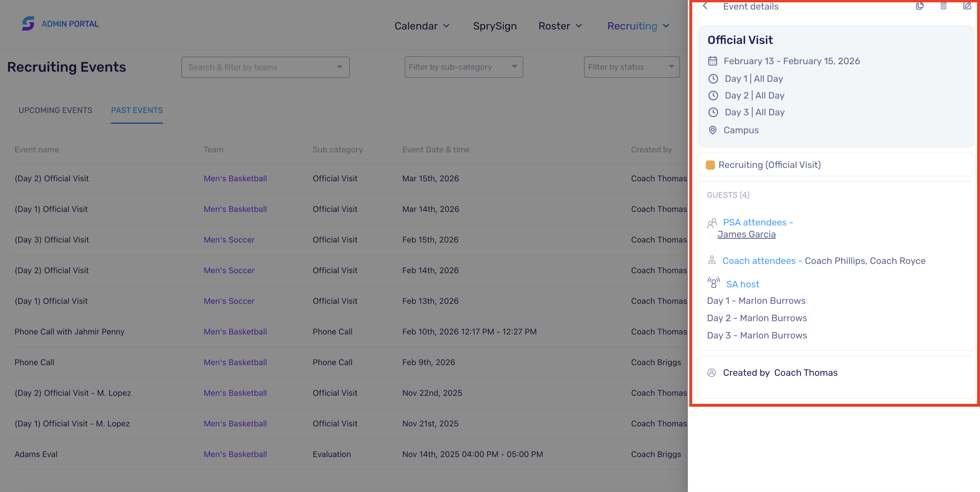Viewport: 980px width, 492px height.
Task: Click the duplicate event icon
Action: [x=920, y=6]
